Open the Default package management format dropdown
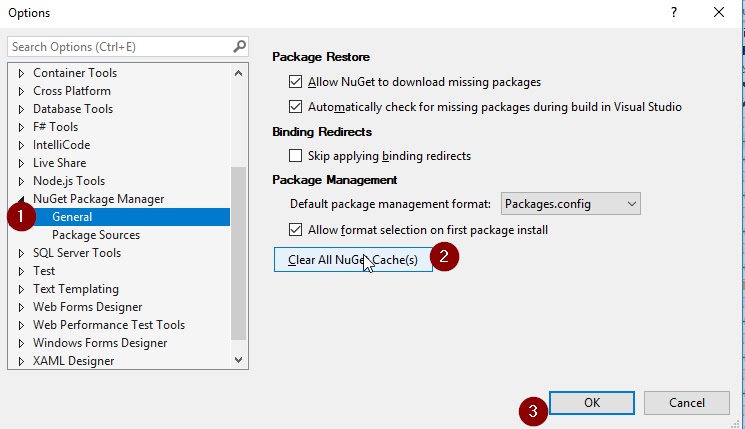The width and height of the screenshot is (745, 429). pyautogui.click(x=571, y=204)
